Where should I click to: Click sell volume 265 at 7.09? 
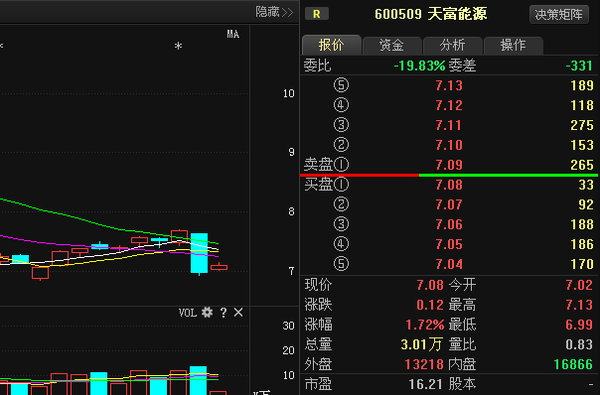click(x=582, y=165)
